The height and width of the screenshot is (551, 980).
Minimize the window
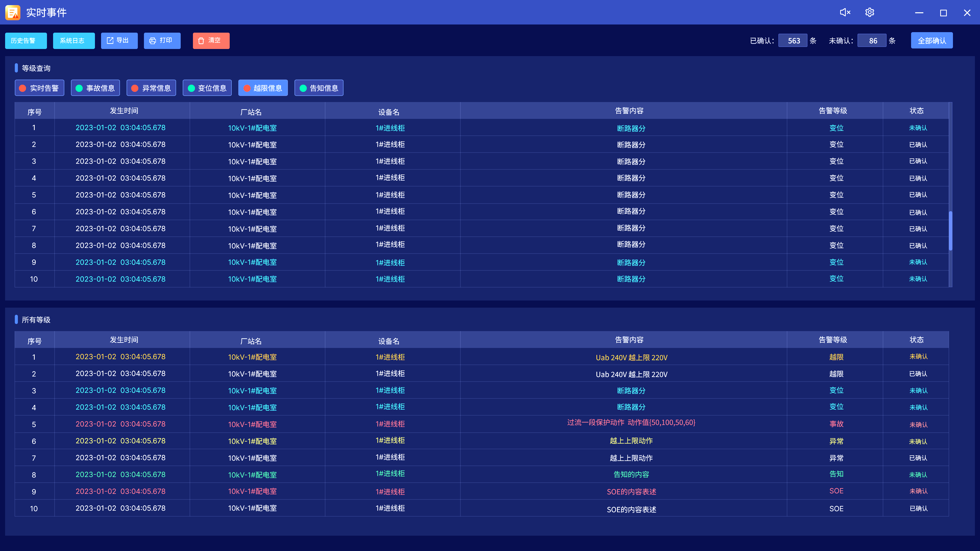pos(919,13)
